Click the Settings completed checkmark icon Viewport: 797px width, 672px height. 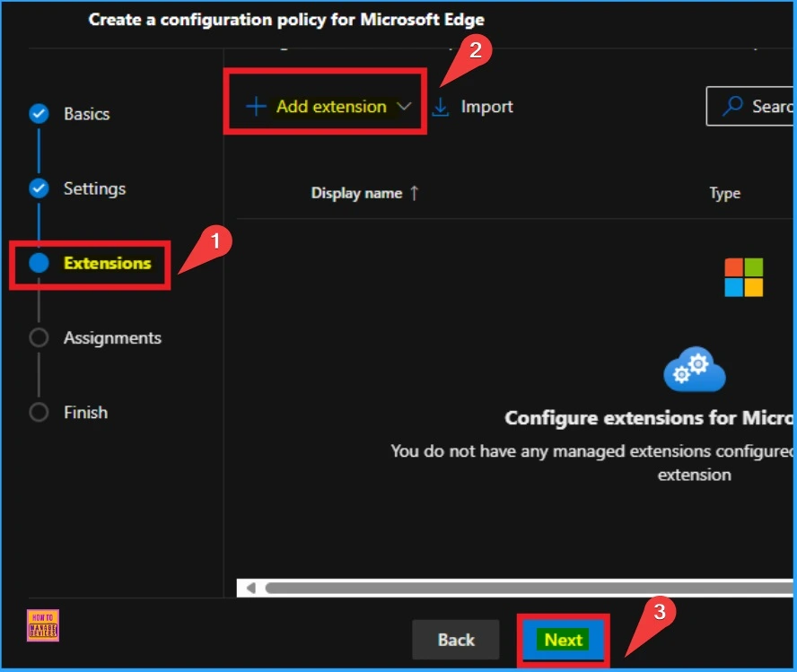(x=39, y=188)
